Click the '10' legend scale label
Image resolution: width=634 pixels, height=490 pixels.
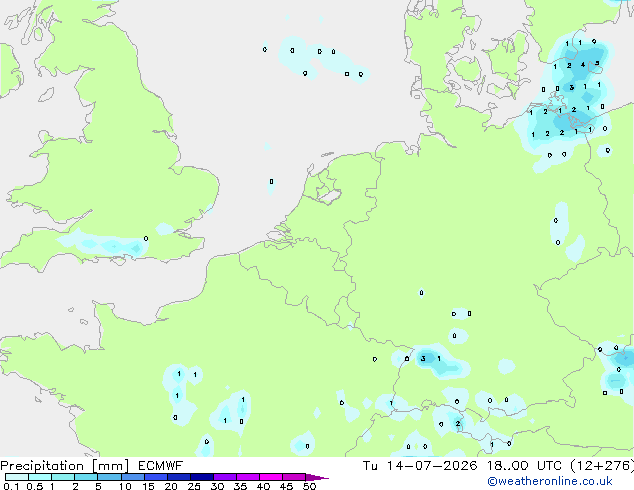pyautogui.click(x=125, y=486)
